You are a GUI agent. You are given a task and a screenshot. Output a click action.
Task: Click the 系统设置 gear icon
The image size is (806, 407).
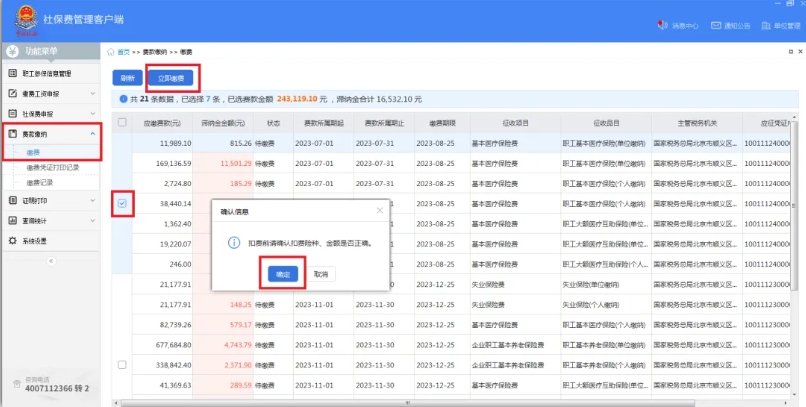coord(13,240)
